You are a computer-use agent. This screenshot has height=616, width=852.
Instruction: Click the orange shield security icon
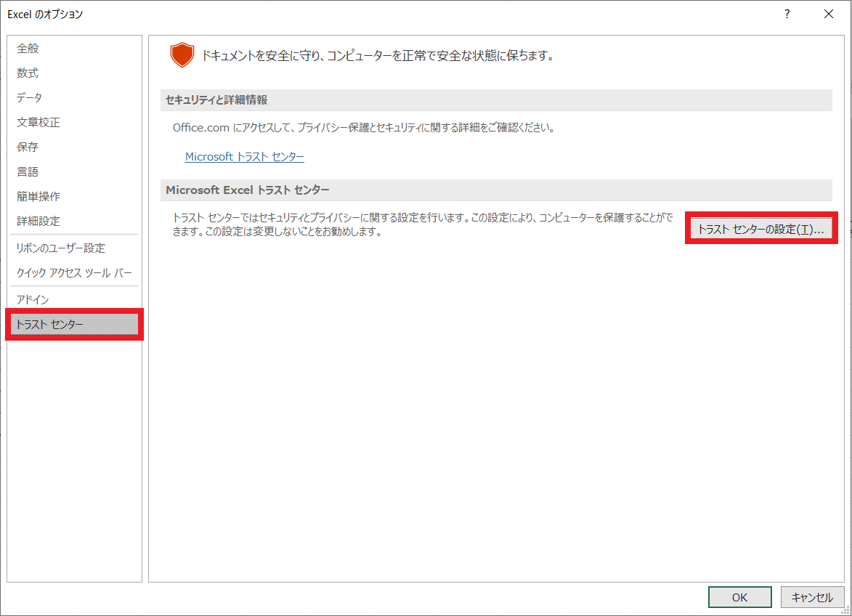pos(182,55)
